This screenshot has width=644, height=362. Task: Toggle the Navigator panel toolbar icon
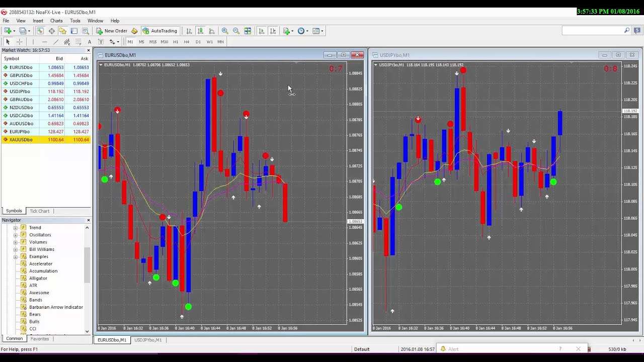[x=62, y=31]
